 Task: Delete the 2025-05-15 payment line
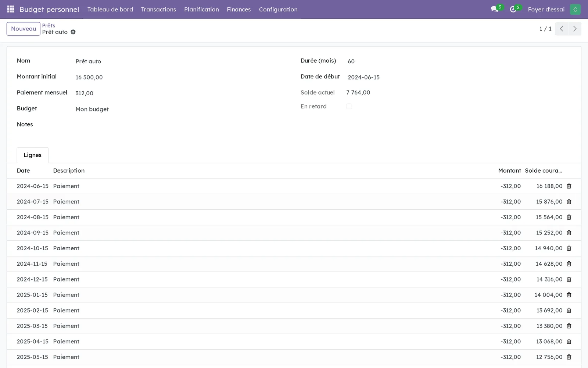569,357
